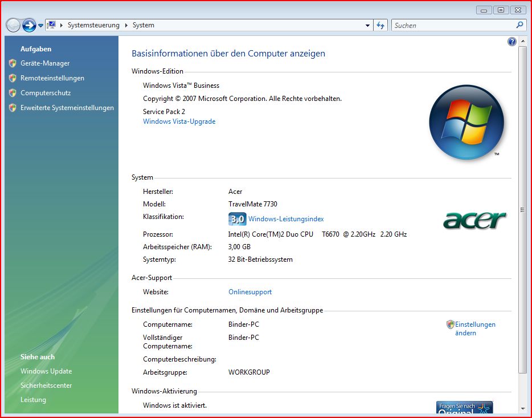Click the processor value 'Intel(R) Core(TM)2 Duo CPU'
Screen dimensions: 532x418
271,234
